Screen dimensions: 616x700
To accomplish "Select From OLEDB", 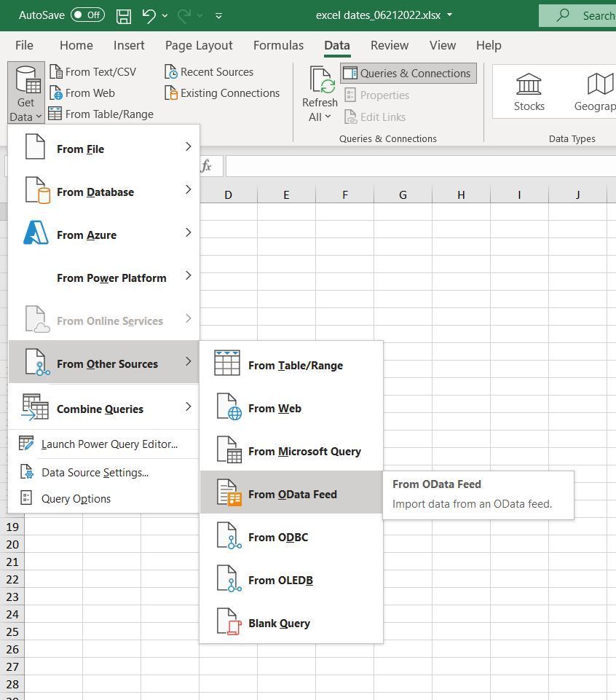I will click(291, 578).
